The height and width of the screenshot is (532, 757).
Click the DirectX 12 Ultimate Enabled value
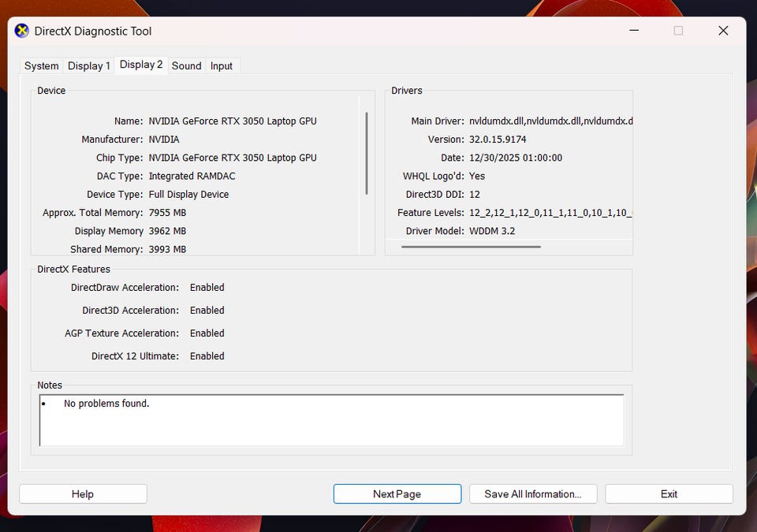click(x=207, y=356)
